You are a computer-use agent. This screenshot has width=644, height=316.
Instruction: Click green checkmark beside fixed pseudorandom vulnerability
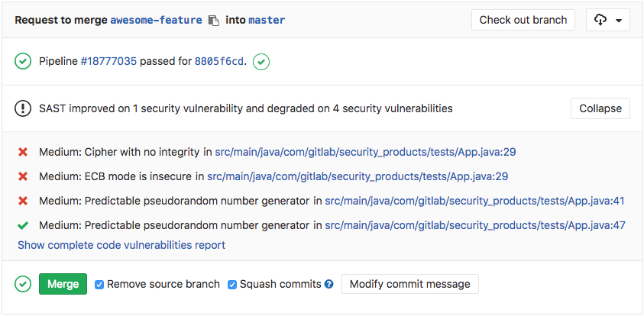coord(23,225)
